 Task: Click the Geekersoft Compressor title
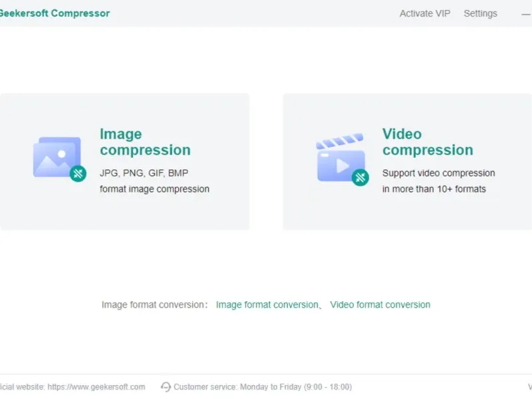[55, 13]
